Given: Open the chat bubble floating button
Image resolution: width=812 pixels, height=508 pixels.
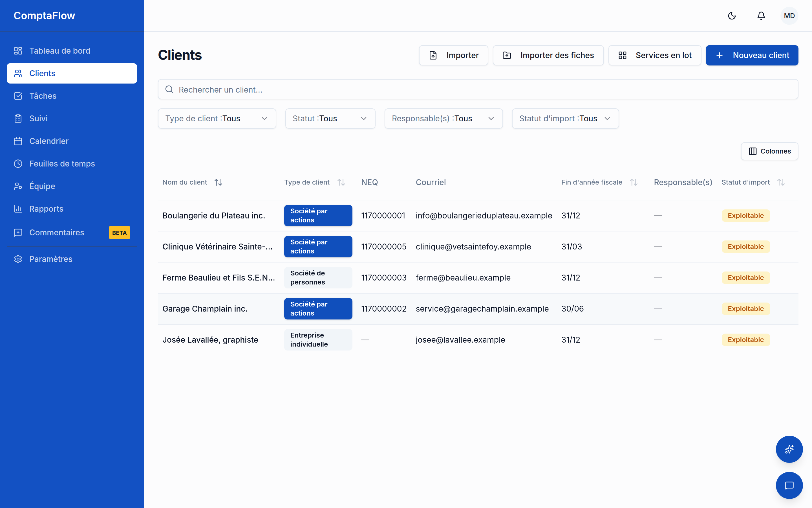Looking at the screenshot, I should click(789, 485).
